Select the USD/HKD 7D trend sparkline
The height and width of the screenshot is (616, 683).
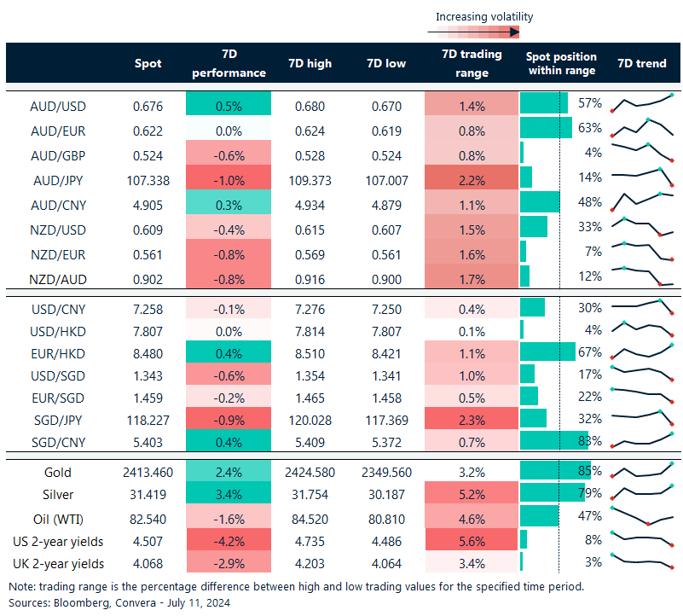click(642, 328)
